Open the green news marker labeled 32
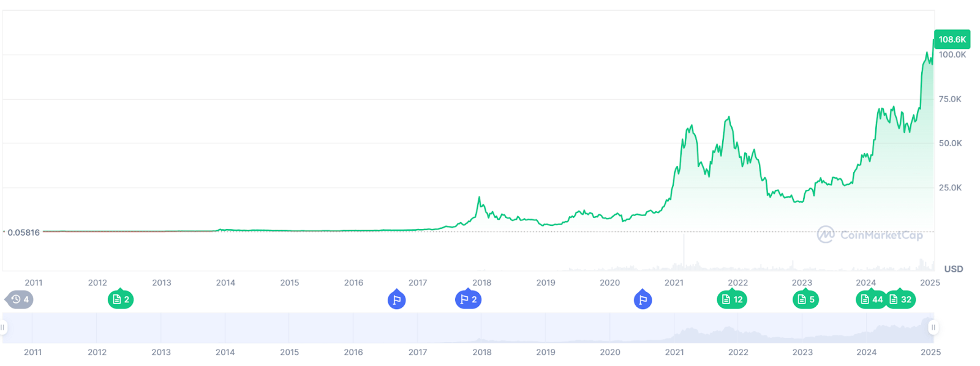980x366 pixels. pos(900,299)
